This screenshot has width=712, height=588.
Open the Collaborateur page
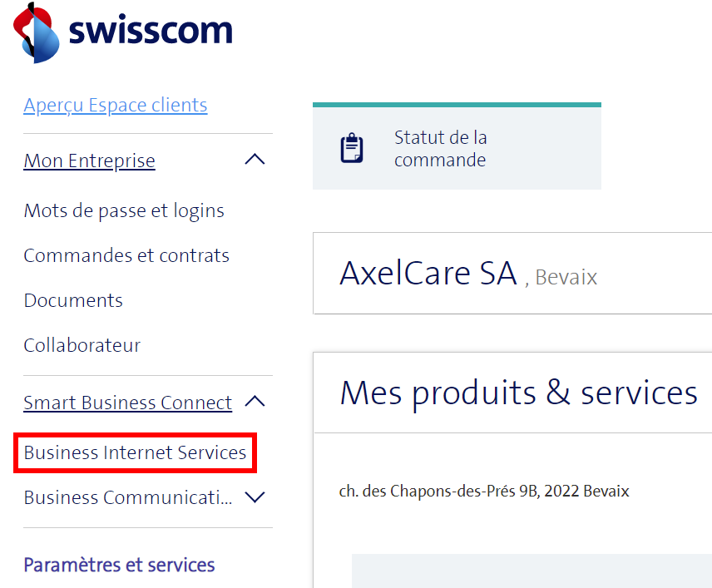coord(82,346)
